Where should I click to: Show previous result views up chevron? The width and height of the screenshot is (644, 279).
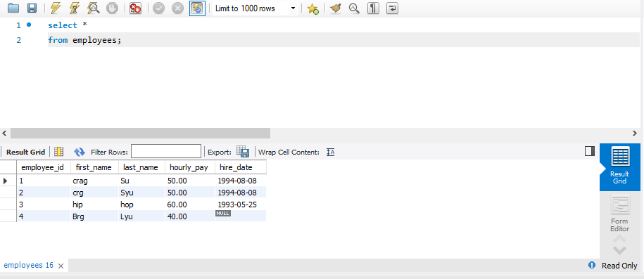(620, 239)
